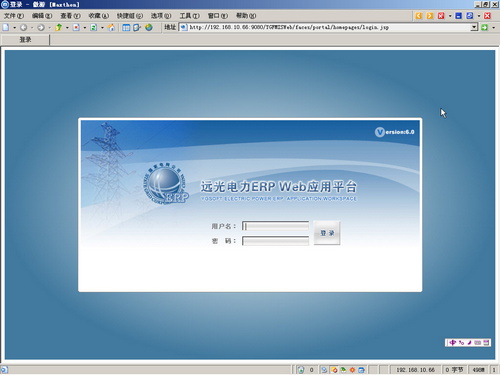The width and height of the screenshot is (500, 375).
Task: Click the globe toolbar icon
Action: point(149,27)
